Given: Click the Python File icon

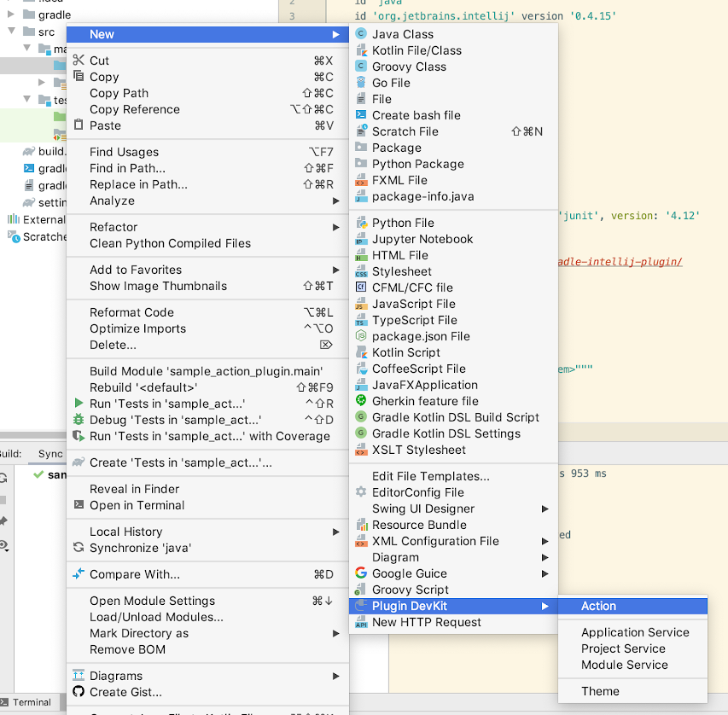Looking at the screenshot, I should coord(361,223).
